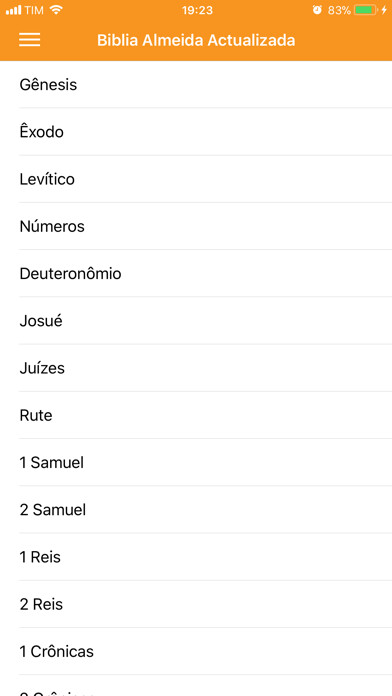The height and width of the screenshot is (696, 392).
Task: Choose 2 Reis from the list
Action: tap(196, 604)
